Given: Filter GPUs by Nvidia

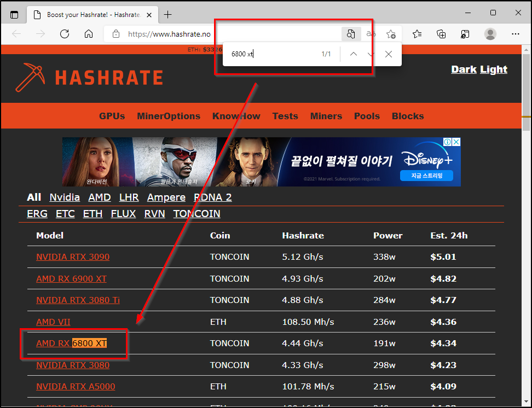Looking at the screenshot, I should pos(65,197).
